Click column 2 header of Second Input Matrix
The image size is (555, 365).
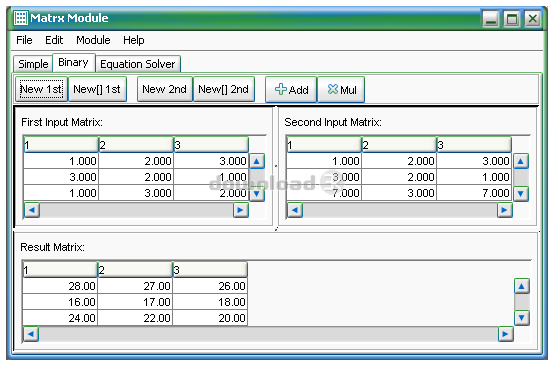click(x=399, y=145)
